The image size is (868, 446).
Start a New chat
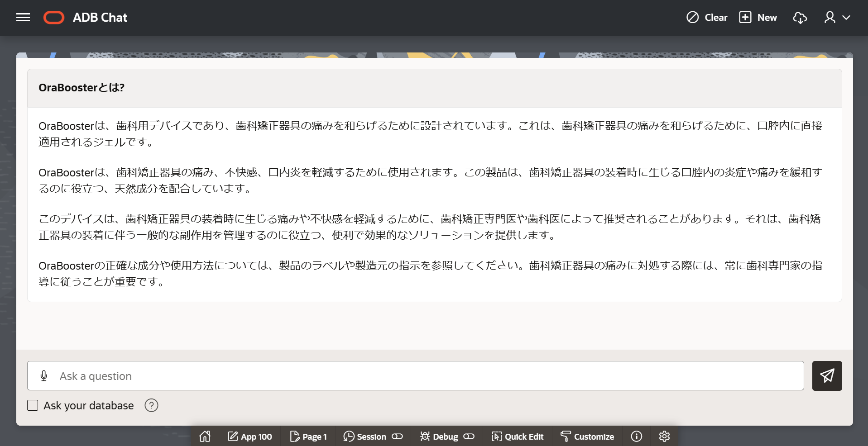tap(758, 18)
